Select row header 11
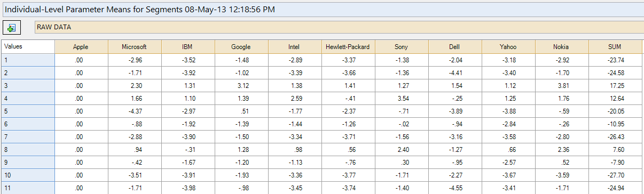Viewport: 644px width, 194px height. [x=27, y=188]
